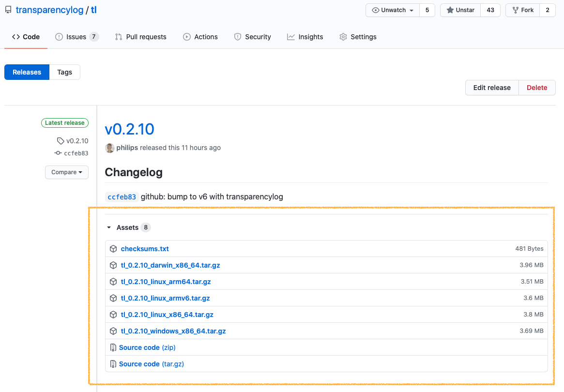Open the ccfeb83 commit hash in sidebar
Screen dimensions: 564x392
76,153
